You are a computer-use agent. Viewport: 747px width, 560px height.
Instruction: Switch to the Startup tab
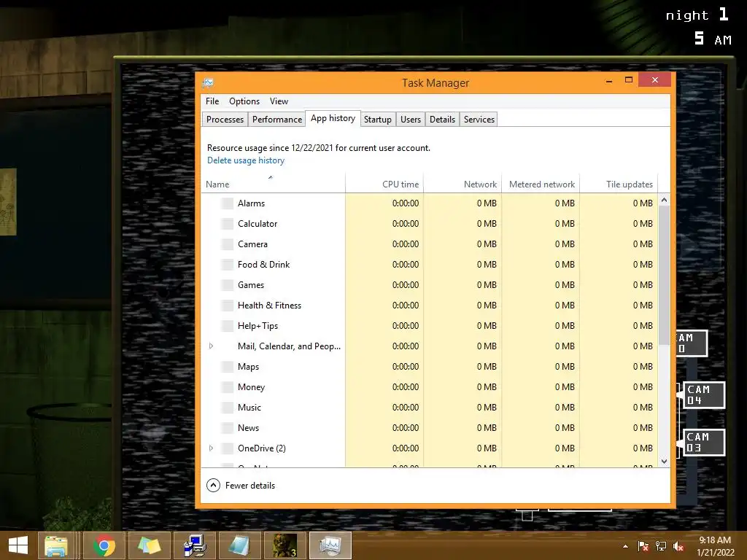[378, 119]
